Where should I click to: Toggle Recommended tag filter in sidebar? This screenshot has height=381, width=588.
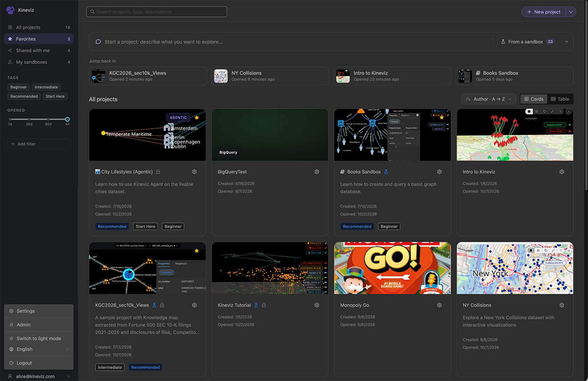click(24, 96)
